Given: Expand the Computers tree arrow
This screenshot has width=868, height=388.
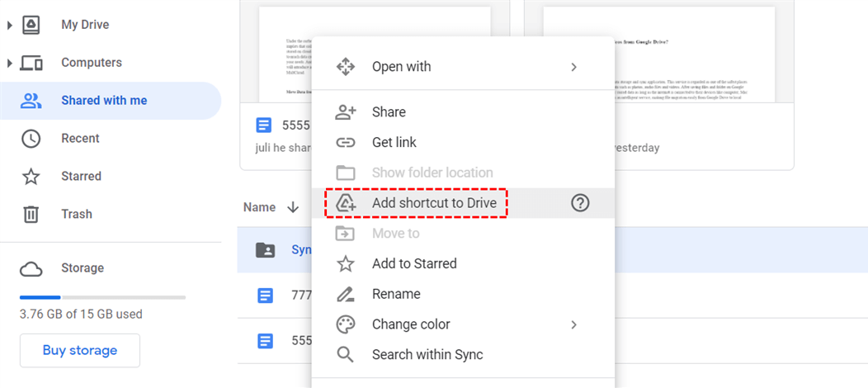Looking at the screenshot, I should coord(10,63).
